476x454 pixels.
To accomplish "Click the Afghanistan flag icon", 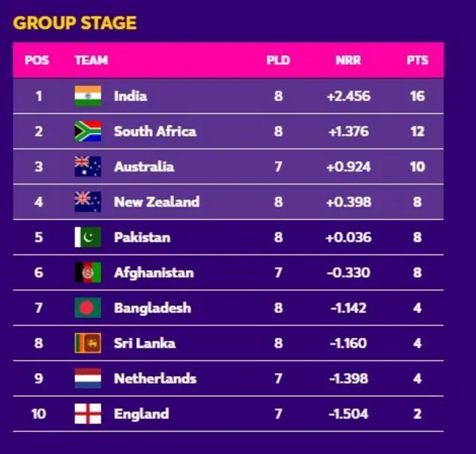I will coord(88,273).
